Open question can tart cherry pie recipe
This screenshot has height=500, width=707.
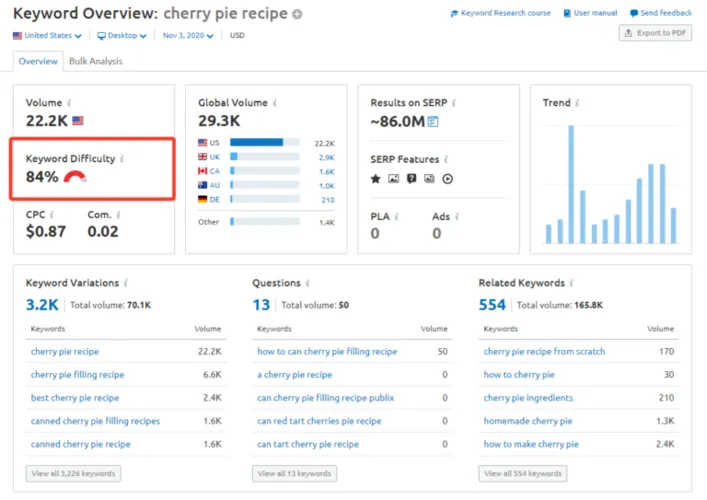(308, 444)
